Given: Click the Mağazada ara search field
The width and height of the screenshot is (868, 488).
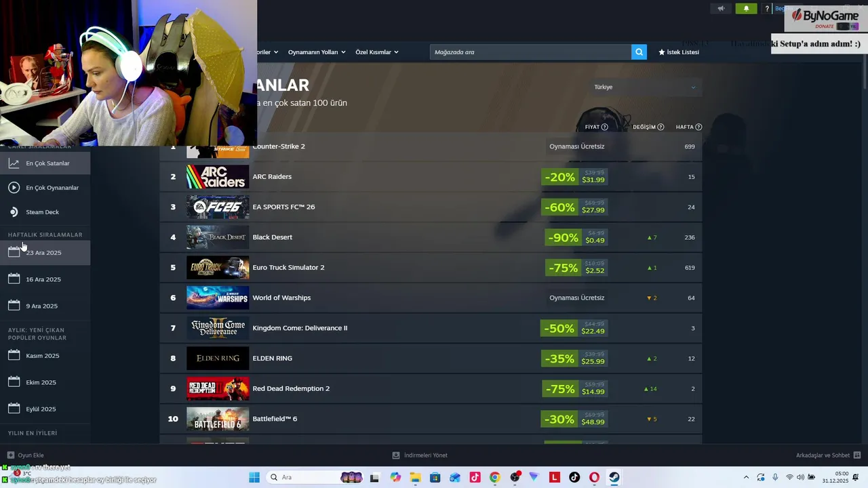Looking at the screenshot, I should click(530, 52).
